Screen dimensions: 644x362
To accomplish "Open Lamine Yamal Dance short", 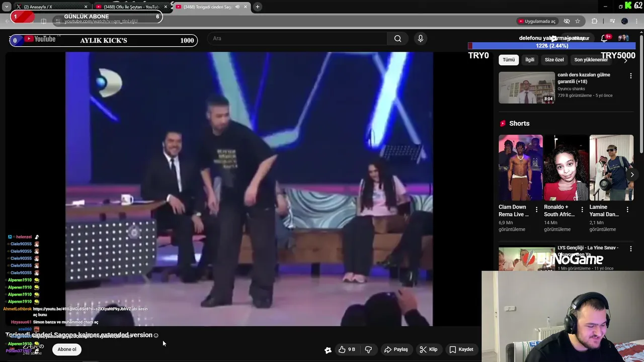I will pos(611,167).
